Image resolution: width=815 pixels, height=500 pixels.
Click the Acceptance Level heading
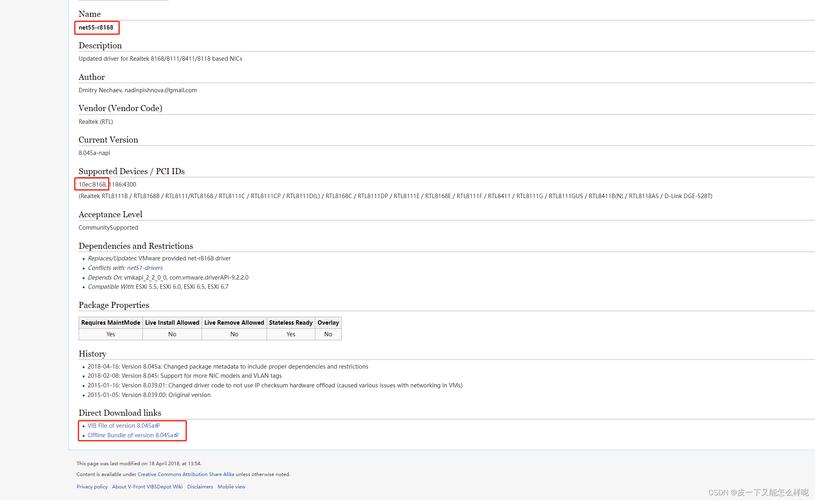tap(110, 214)
